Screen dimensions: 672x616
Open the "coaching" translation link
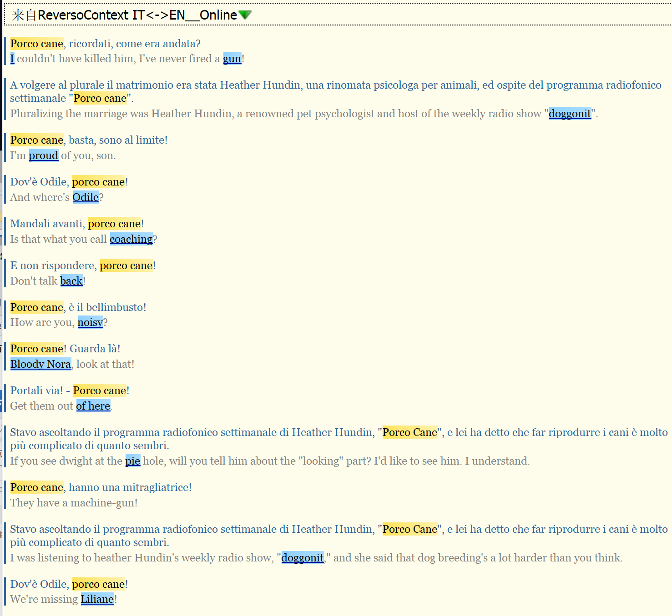[131, 239]
